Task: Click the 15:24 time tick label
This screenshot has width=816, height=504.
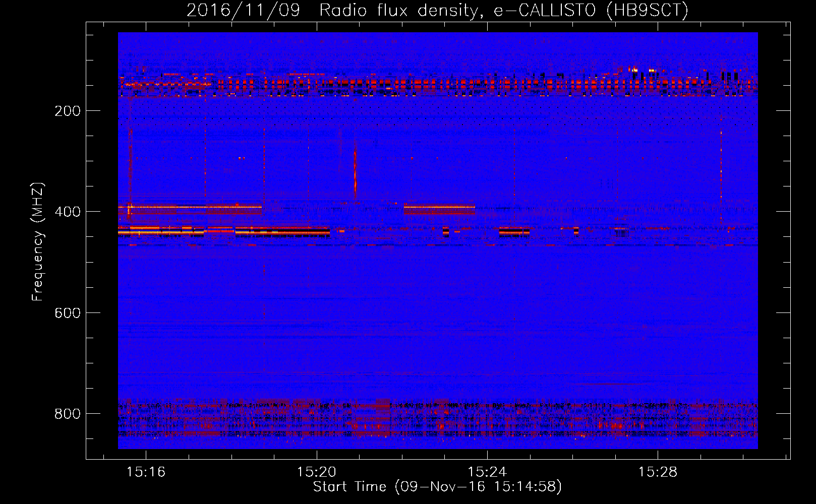Action: [487, 472]
